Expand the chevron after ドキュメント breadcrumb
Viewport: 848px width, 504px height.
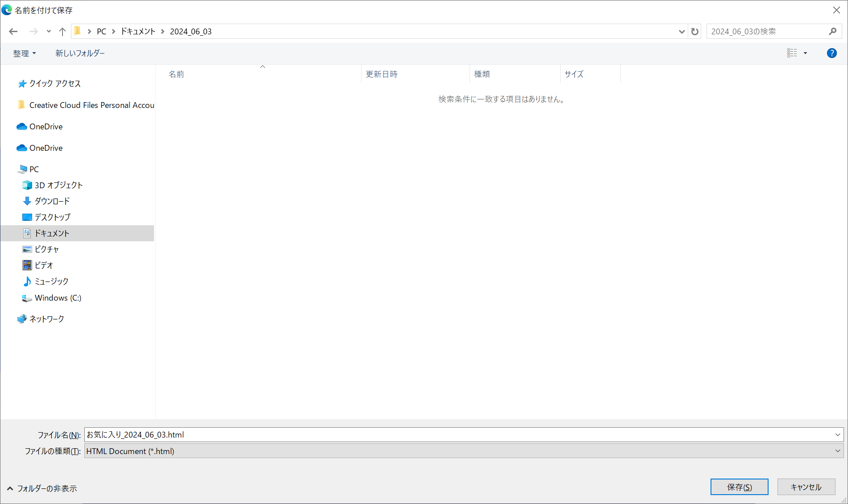[x=162, y=31]
